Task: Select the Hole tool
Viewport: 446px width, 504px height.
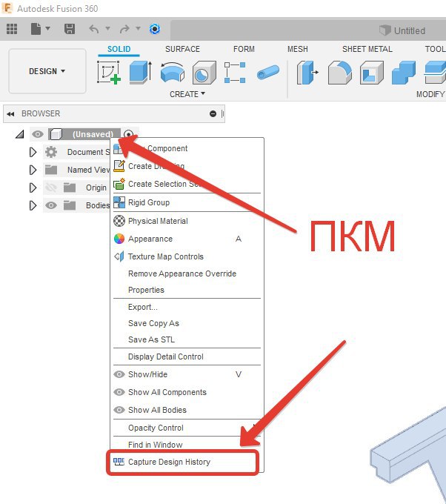Action: coord(204,73)
